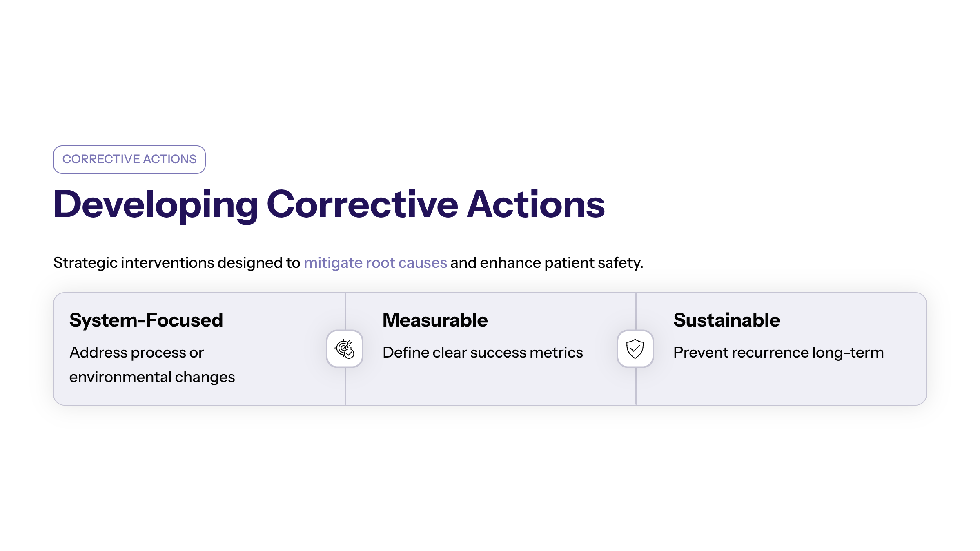Click 'Corrective' in the large main title
Screen dimensions: 980x551
(x=362, y=205)
